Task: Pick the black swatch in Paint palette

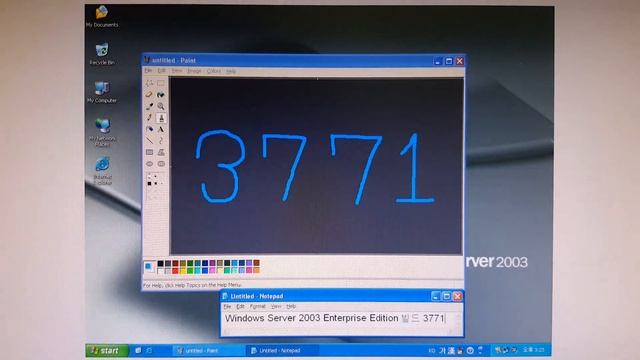Action: tap(160, 264)
